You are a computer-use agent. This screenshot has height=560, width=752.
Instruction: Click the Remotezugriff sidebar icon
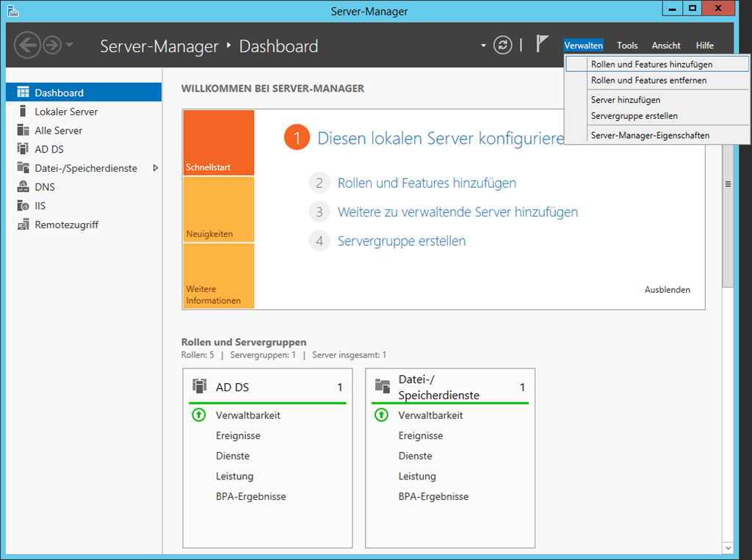pyautogui.click(x=23, y=225)
